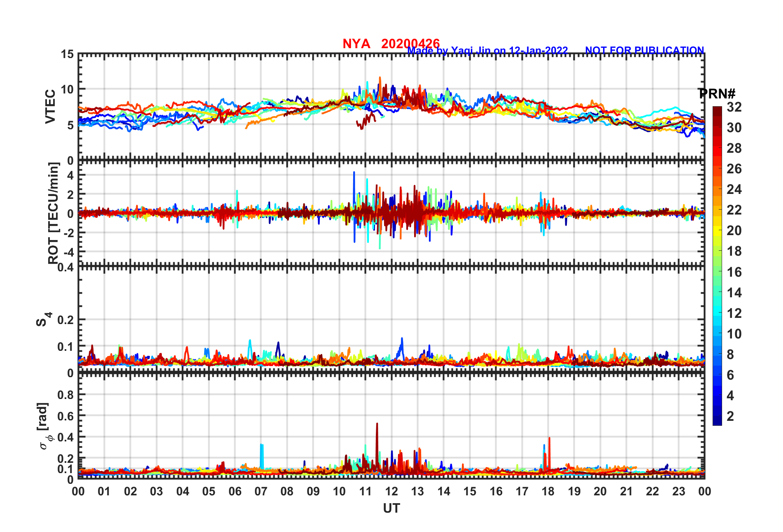The width and height of the screenshot is (783, 532).
Task: Click VTEC axis tick label 15
Action: click(x=67, y=54)
